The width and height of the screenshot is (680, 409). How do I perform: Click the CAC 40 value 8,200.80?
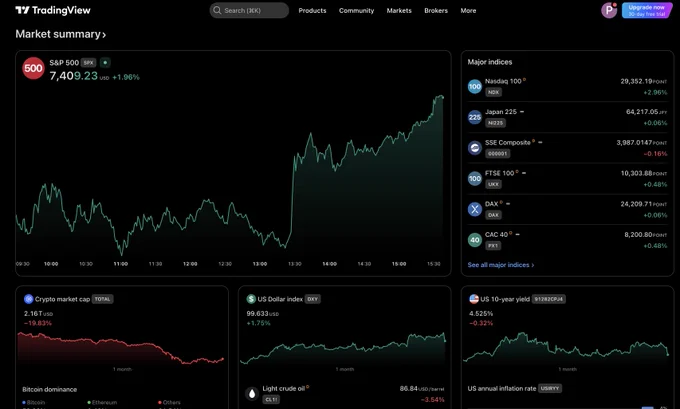pyautogui.click(x=638, y=235)
